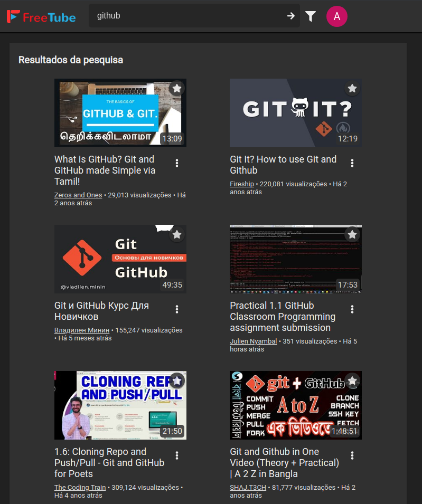Open options menu for 1.6: Cloning Repo video
This screenshot has width=422, height=504.
[177, 455]
